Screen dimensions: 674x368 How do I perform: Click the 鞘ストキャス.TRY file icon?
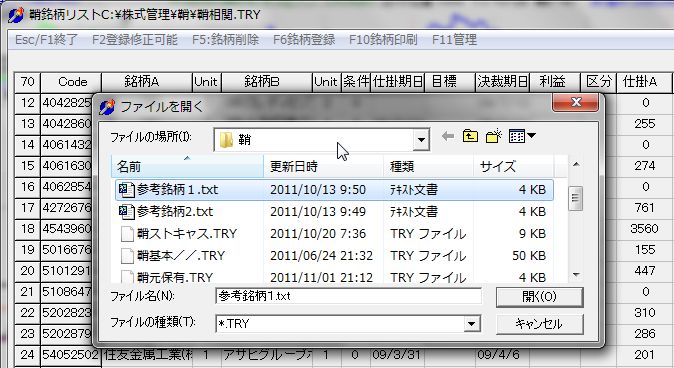click(x=127, y=234)
